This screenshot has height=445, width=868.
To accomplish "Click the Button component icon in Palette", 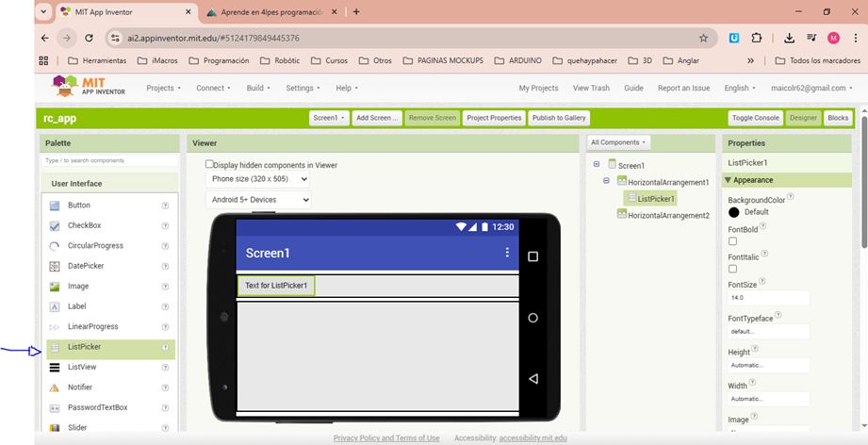I will pos(55,206).
